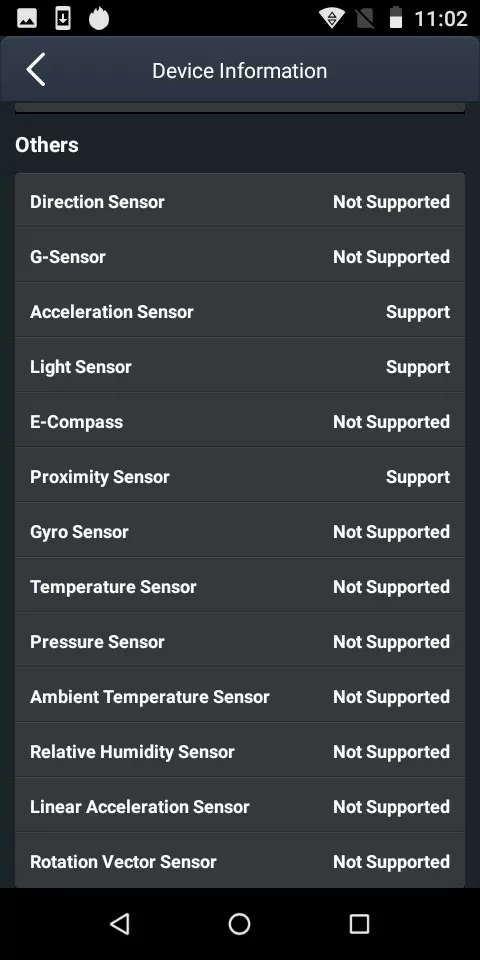Screen dimensions: 480x960
Task: Tap the flame app notification icon
Action: [x=99, y=18]
